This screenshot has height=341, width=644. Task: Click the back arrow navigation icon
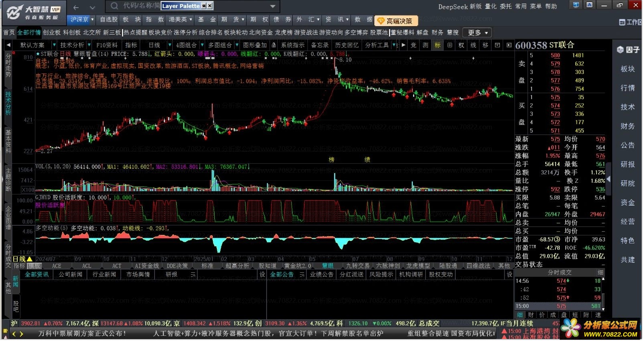(76, 7)
